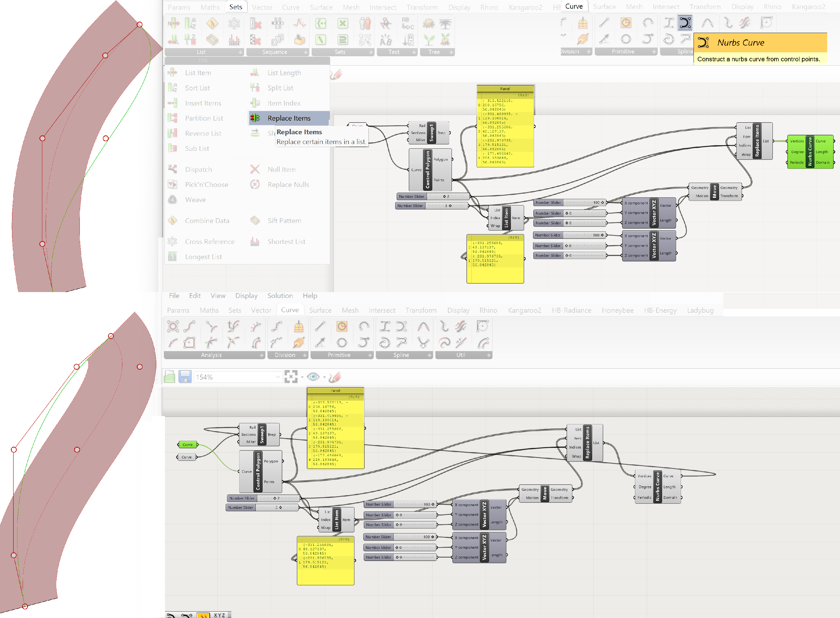Click the highlighted Nurbs Curve toolbar icon
This screenshot has height=618, width=840.
pyautogui.click(x=685, y=23)
